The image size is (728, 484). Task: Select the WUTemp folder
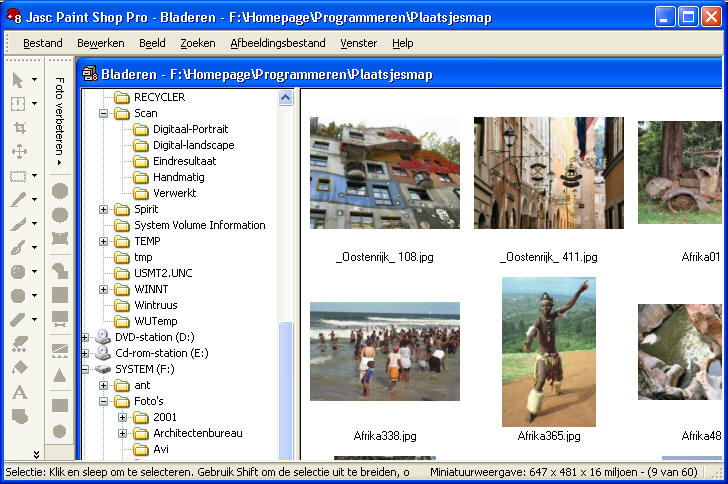pos(156,321)
